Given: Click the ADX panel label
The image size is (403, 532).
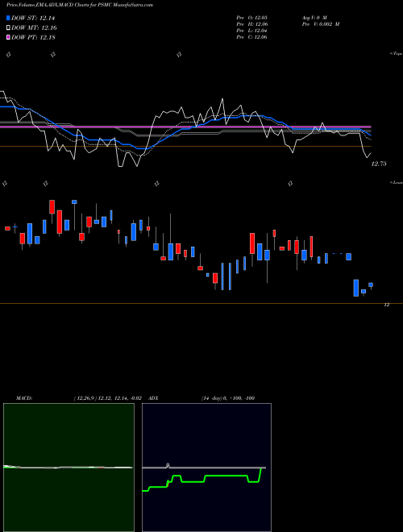Looking at the screenshot, I should [x=154, y=398].
